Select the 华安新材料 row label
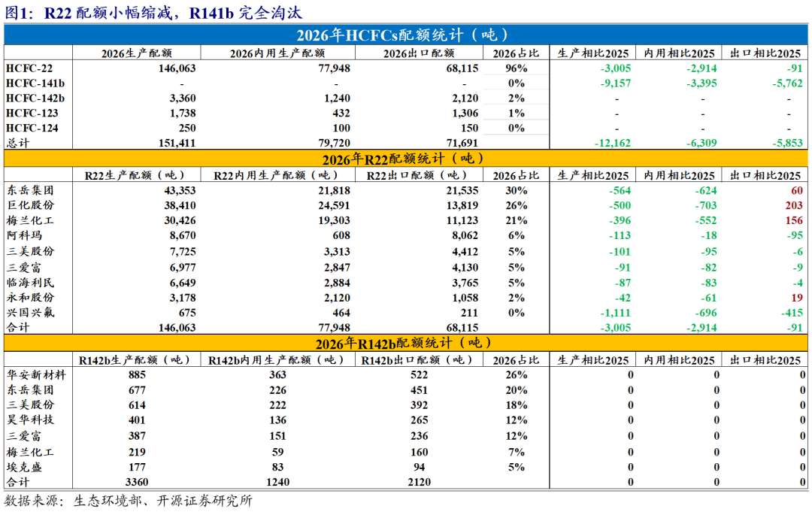 (36, 374)
